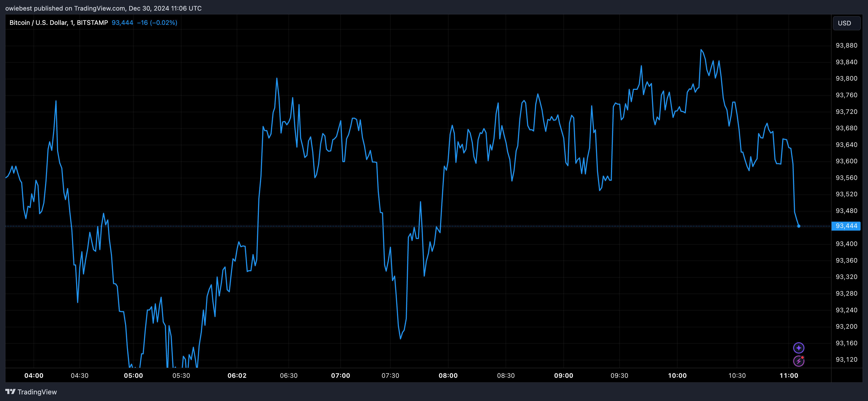Click the 05:30 time axis label
This screenshot has width=868, height=401.
[181, 376]
